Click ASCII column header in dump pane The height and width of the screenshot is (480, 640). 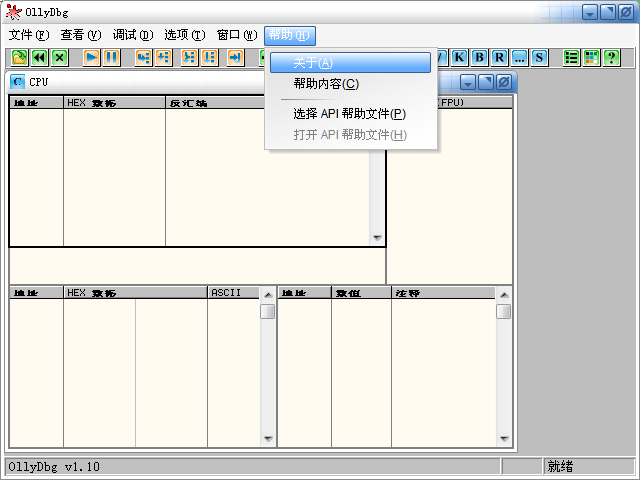pos(233,293)
